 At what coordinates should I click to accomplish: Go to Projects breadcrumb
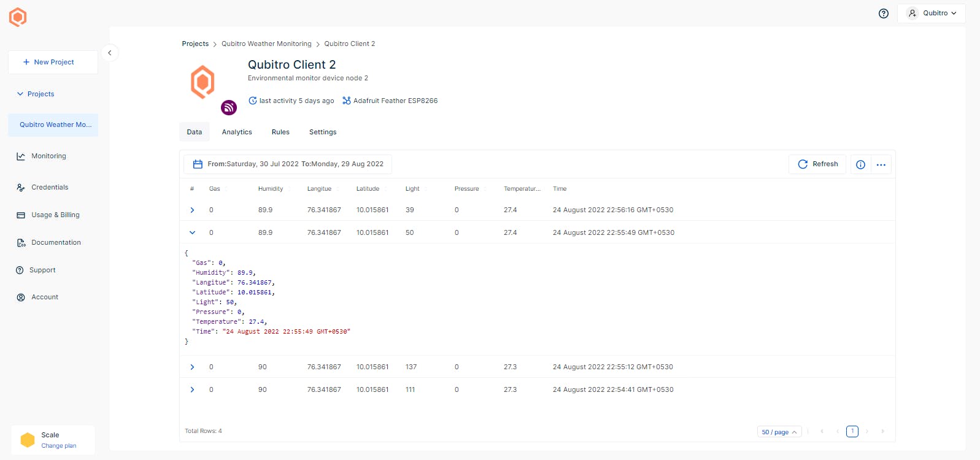pyautogui.click(x=195, y=44)
